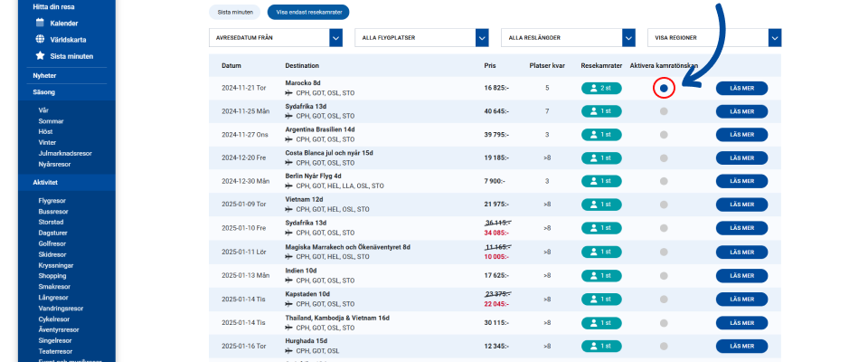Click the 1 st badge for Berlin Nyår Flyg
The image size is (868, 362).
[601, 181]
